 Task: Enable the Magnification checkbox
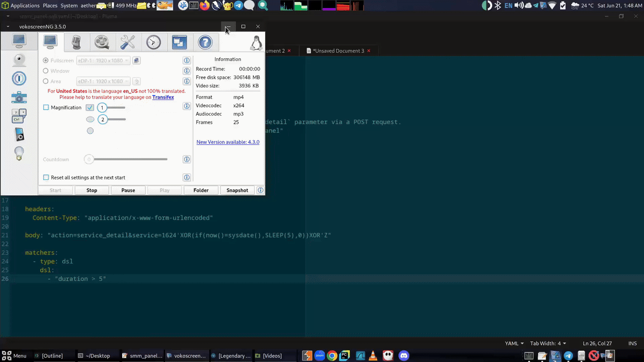click(46, 108)
